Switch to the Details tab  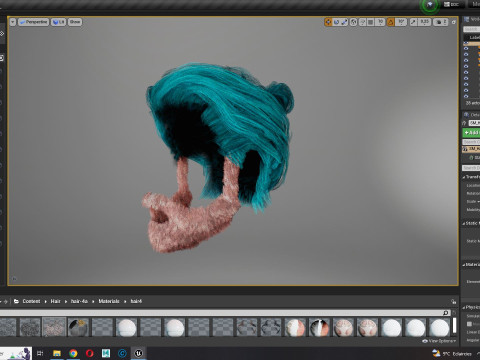(472, 115)
